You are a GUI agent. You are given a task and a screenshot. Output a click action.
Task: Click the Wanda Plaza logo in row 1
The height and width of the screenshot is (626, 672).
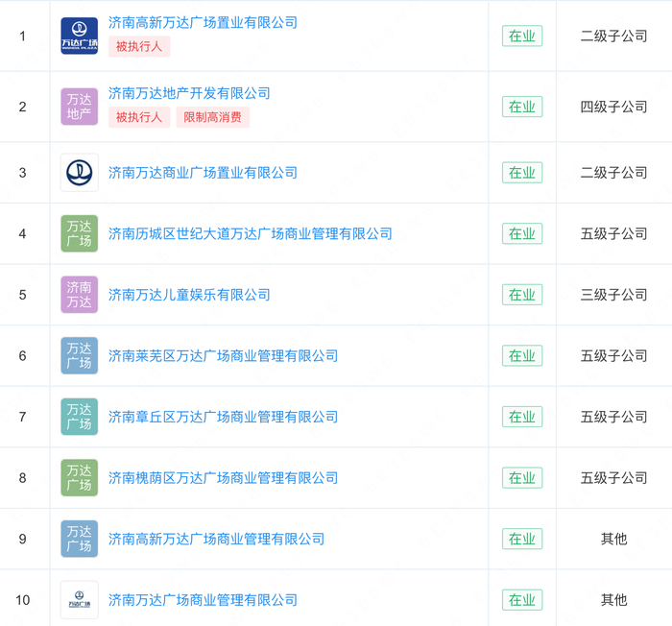79,36
